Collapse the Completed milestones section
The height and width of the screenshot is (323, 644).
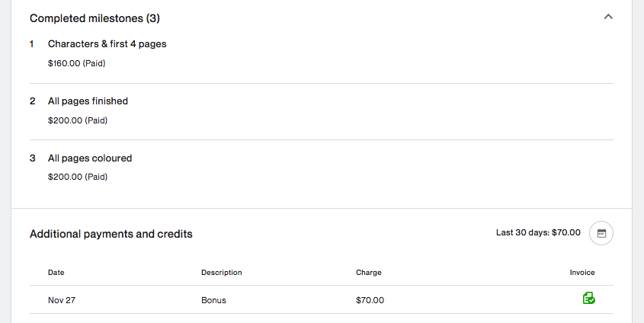click(608, 17)
